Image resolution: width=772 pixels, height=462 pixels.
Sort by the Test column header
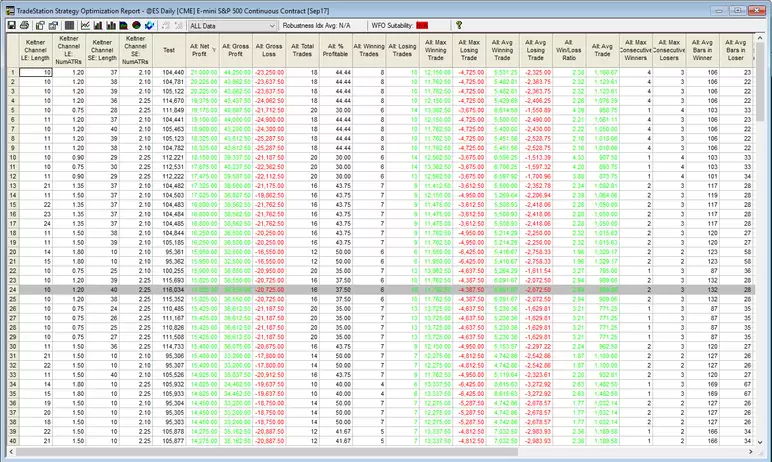[x=169, y=50]
